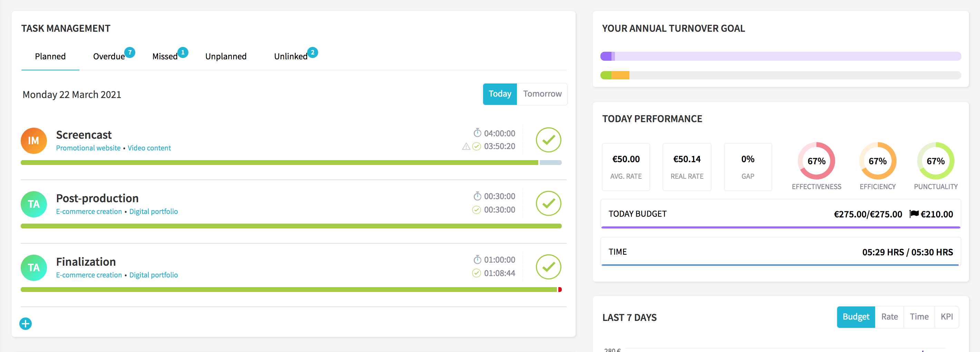Open the Unlinked tab
The width and height of the screenshot is (980, 352).
click(x=291, y=56)
